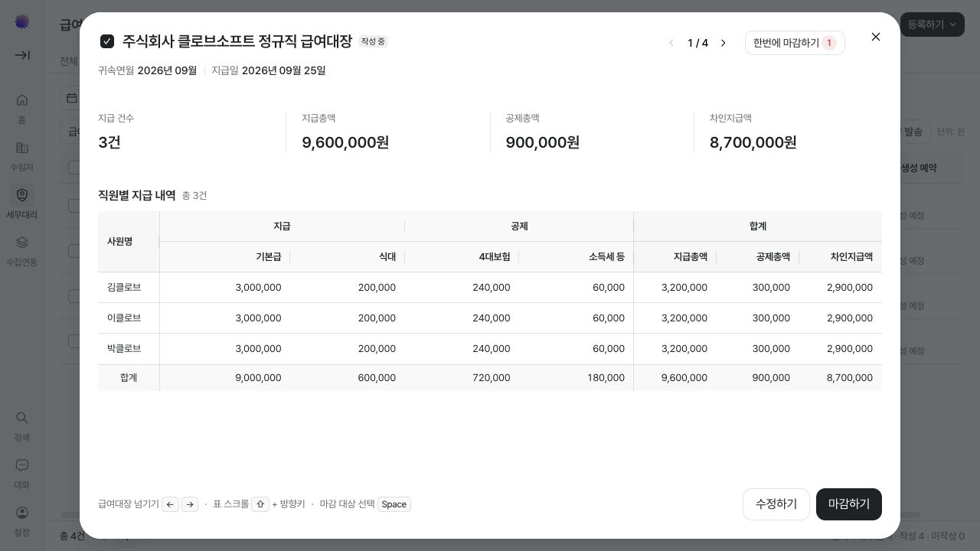Viewport: 980px width, 551px height.
Task: Click the 9,600,000원 total payment figure
Action: [345, 142]
